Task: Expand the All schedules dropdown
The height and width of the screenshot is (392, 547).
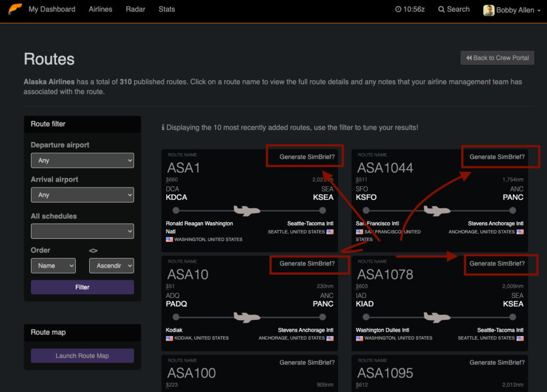Action: tap(82, 231)
